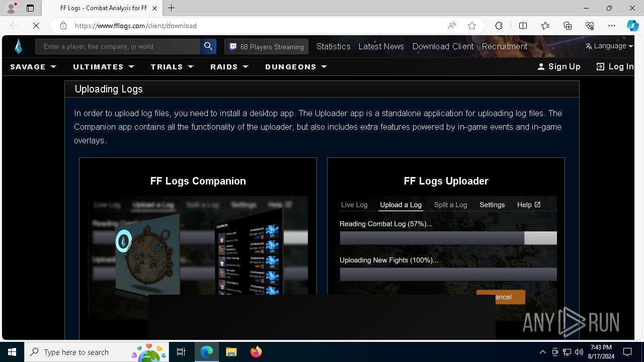Open the taskbar clock and date

click(x=601, y=352)
